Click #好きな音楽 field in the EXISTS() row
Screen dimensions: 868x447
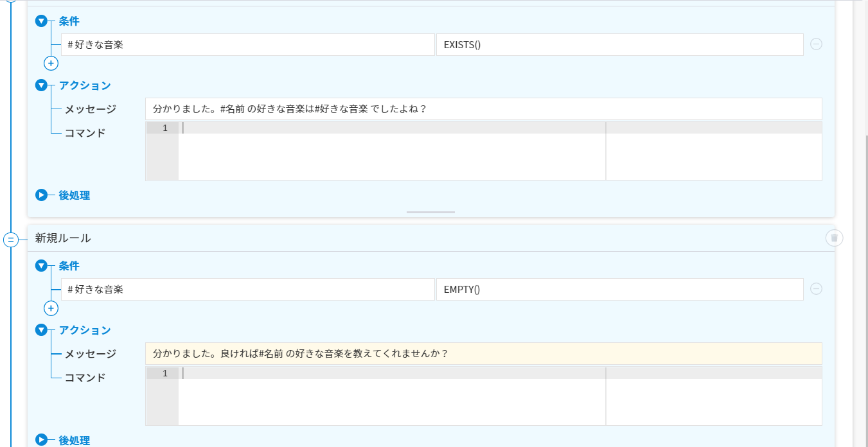[248, 45]
